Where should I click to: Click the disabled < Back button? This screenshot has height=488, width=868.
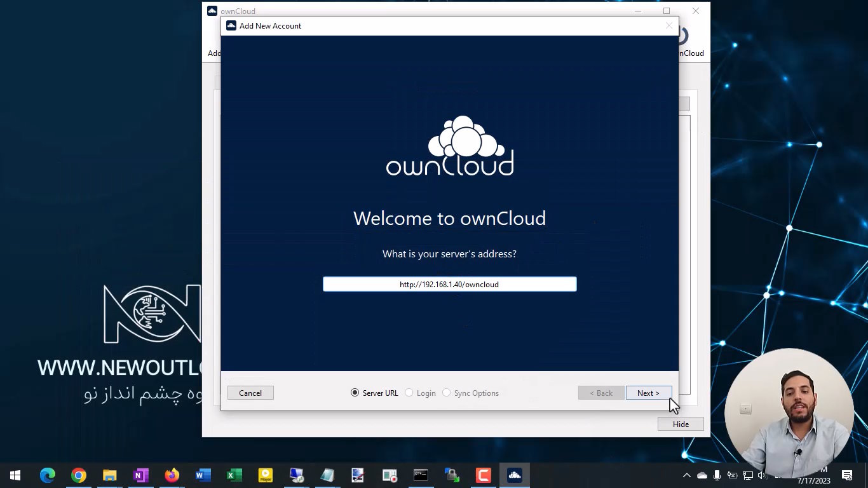click(x=600, y=393)
